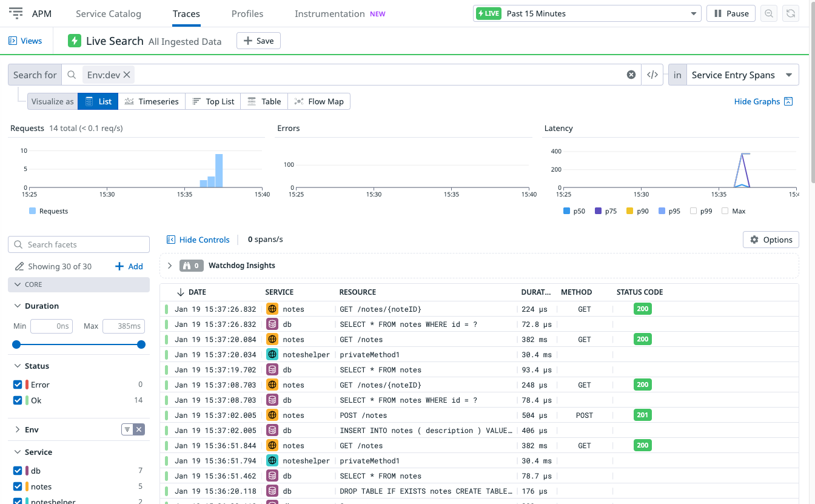This screenshot has height=504, width=815.
Task: Uncheck the notes service checkbox
Action: [x=18, y=486]
